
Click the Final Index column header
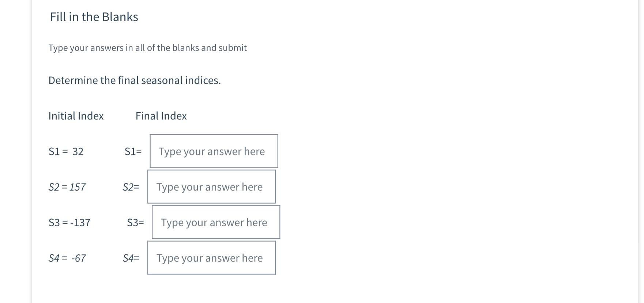(x=161, y=116)
